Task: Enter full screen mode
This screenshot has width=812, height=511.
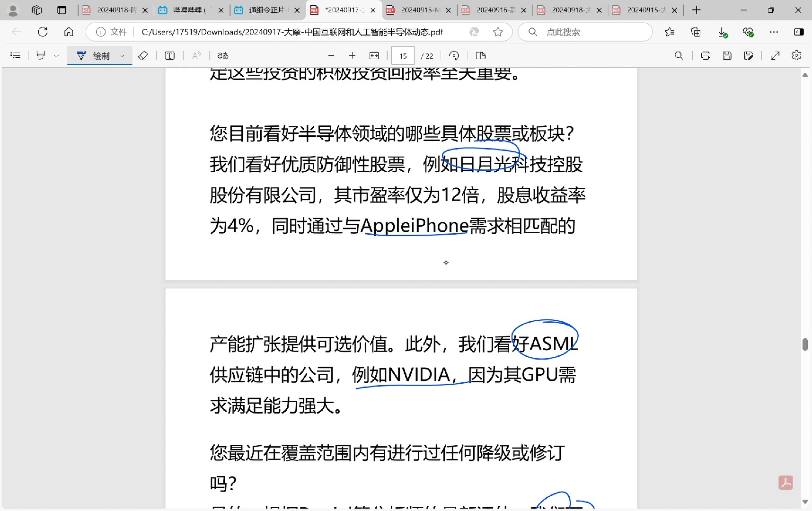Action: pyautogui.click(x=775, y=56)
